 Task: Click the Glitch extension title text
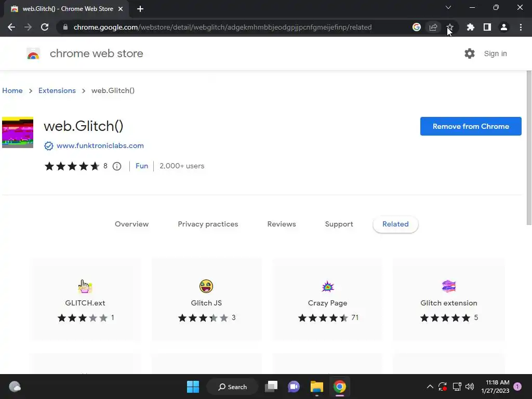click(x=449, y=303)
